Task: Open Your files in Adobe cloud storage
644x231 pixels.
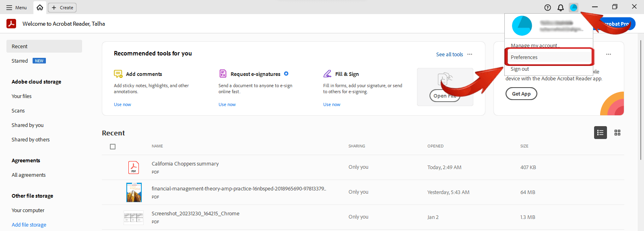Action: [22, 96]
